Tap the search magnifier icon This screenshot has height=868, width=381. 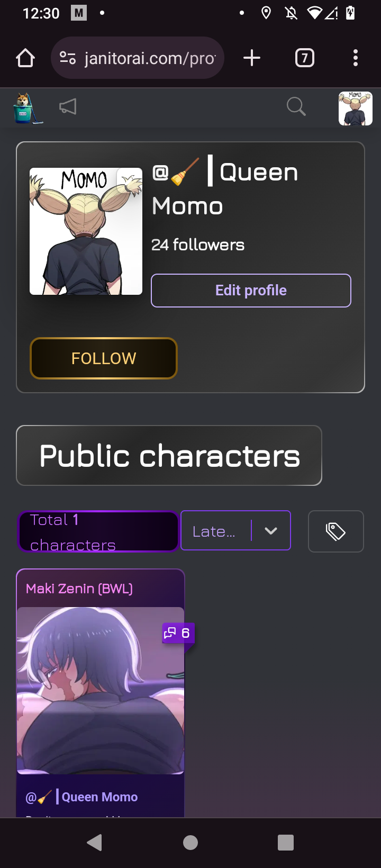click(x=296, y=106)
